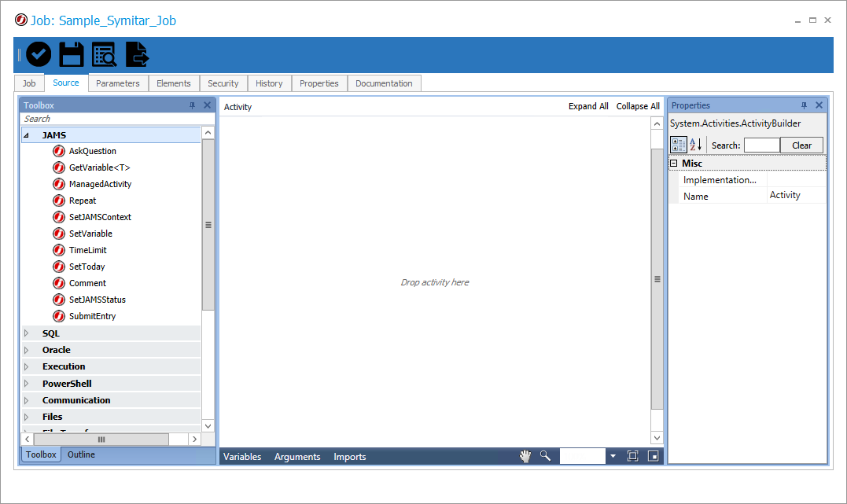Image resolution: width=847 pixels, height=504 pixels.
Task: Collapse the Misc property group
Action: pyautogui.click(x=673, y=164)
